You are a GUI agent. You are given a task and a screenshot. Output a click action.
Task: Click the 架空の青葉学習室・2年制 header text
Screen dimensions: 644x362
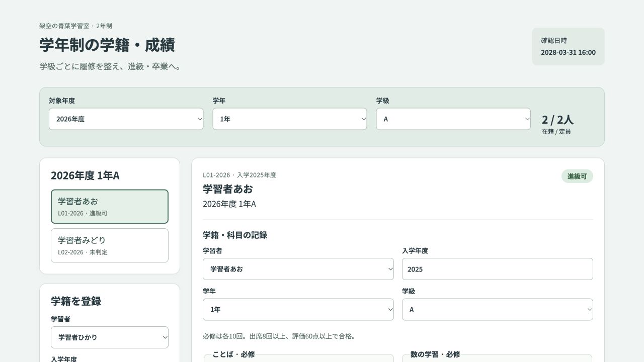(x=75, y=26)
